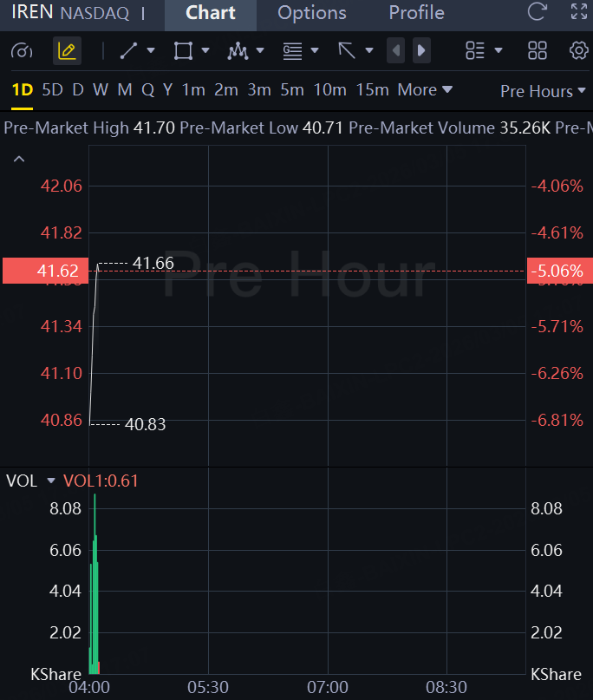Select the 15m interval

point(372,89)
